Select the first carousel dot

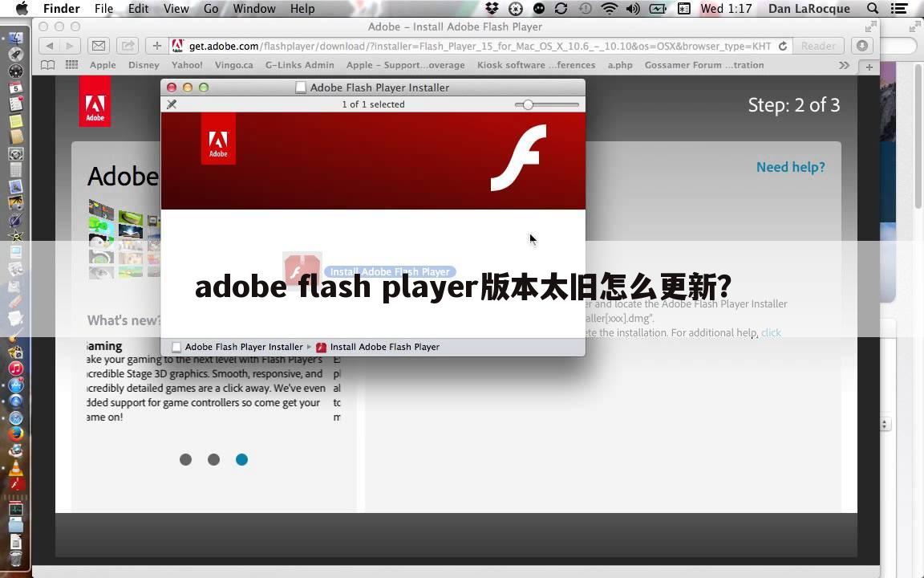point(185,459)
